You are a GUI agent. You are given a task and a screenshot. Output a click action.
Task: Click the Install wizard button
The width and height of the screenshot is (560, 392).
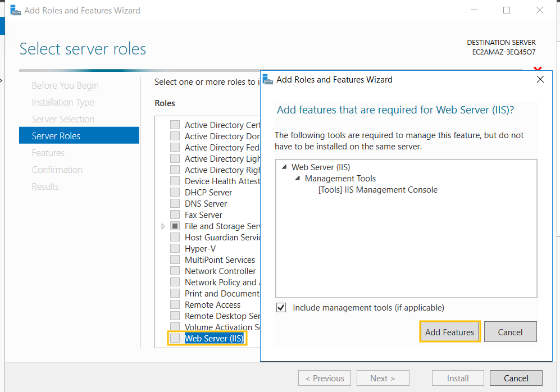pos(458,378)
